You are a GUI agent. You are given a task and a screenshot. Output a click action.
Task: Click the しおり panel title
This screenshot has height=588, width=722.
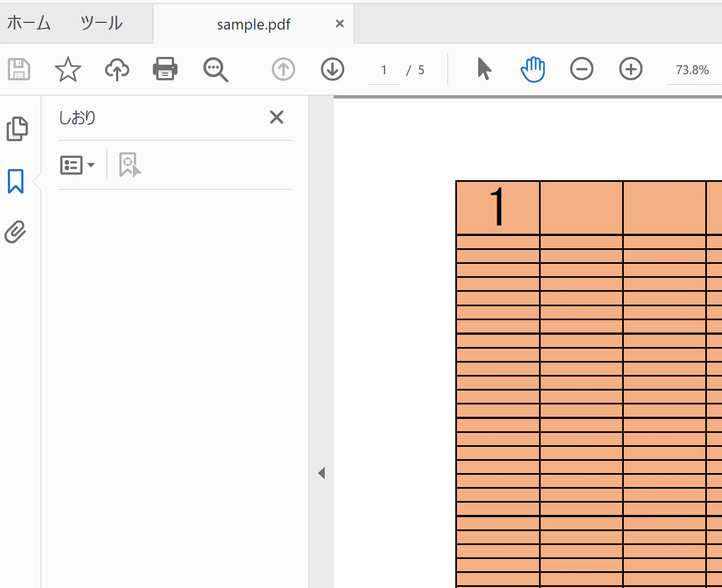(78, 118)
